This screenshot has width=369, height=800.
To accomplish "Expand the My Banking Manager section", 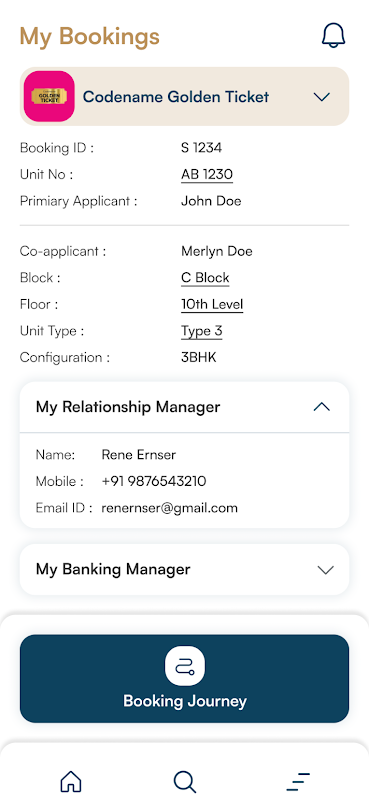I will [x=325, y=569].
